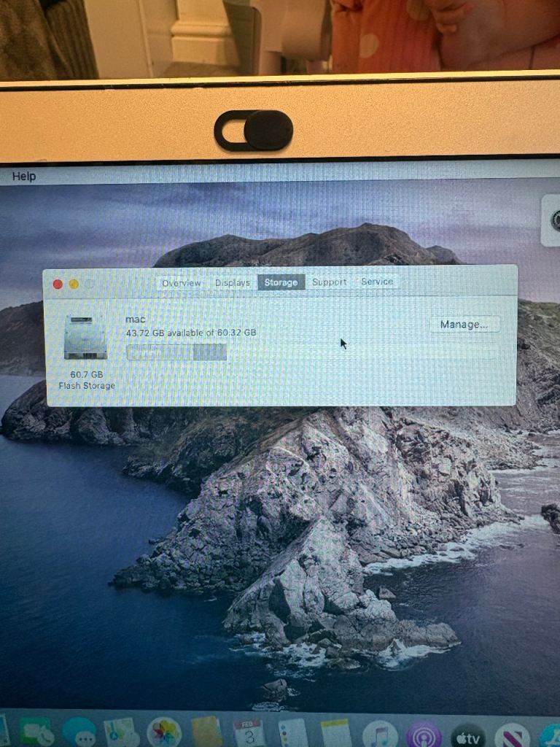This screenshot has width=560, height=747.
Task: Open Messages in the dock
Action: coord(79,732)
